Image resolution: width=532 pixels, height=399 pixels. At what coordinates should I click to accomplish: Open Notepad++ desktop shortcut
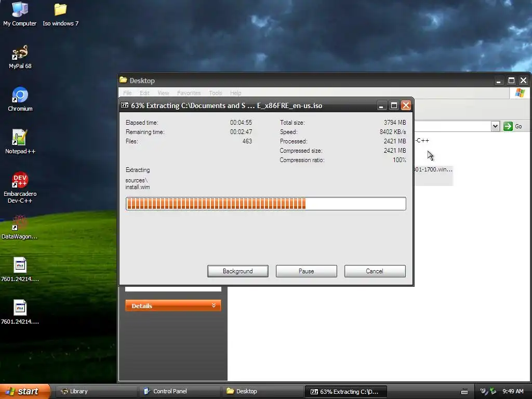(20, 141)
